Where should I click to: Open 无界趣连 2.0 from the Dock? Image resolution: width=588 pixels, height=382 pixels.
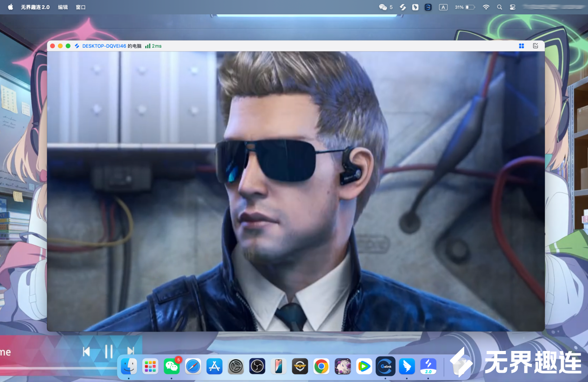click(x=428, y=366)
